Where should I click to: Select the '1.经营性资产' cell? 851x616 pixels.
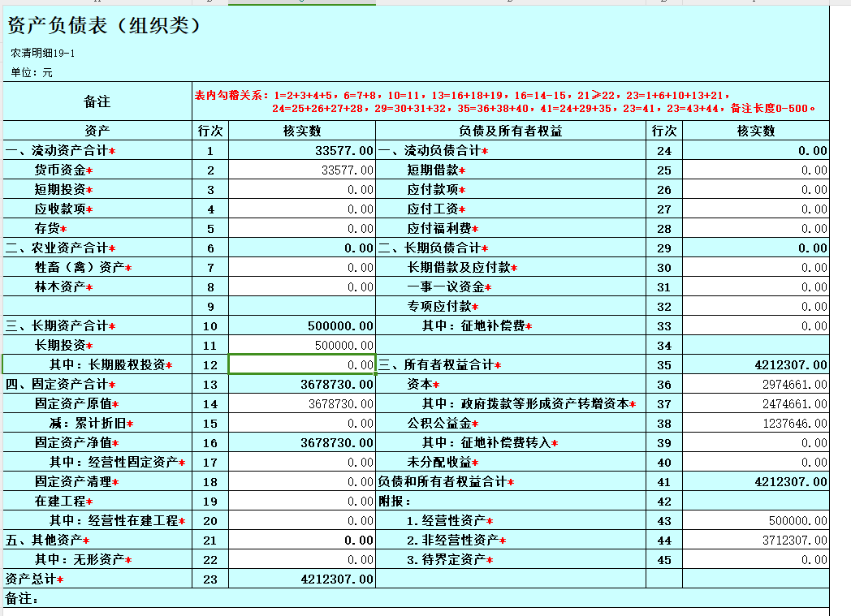click(511, 521)
